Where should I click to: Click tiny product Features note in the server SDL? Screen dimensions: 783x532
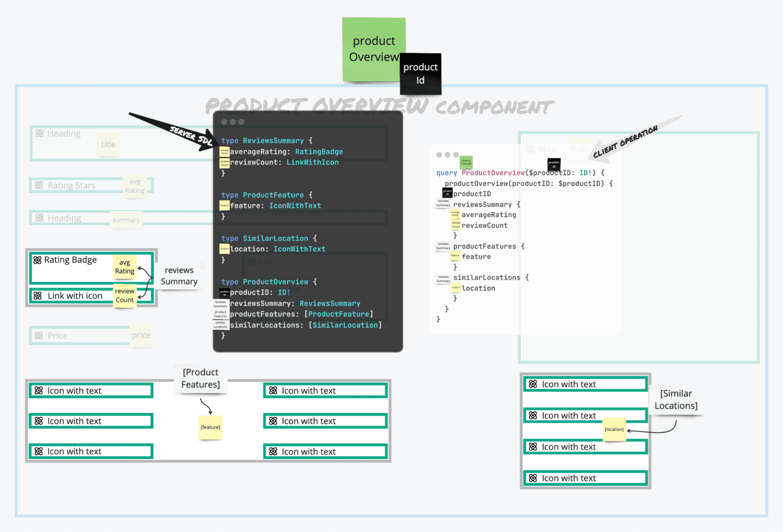point(220,314)
